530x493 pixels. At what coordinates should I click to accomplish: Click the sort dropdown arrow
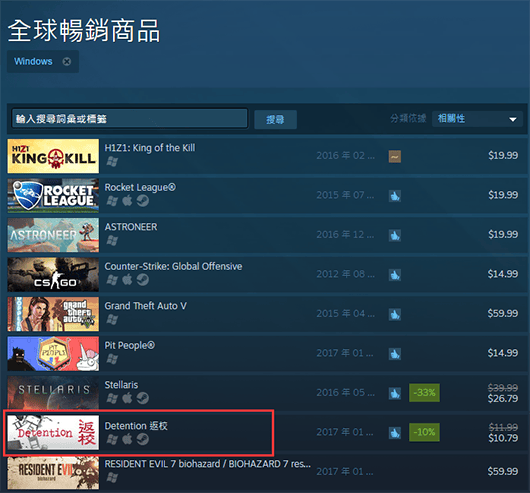tap(512, 119)
